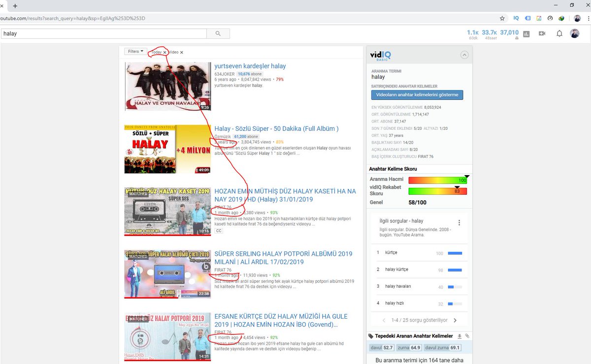The width and height of the screenshot is (591, 364).
Task: Click the vidIQ Rekabet Skoru bar
Action: point(438,191)
